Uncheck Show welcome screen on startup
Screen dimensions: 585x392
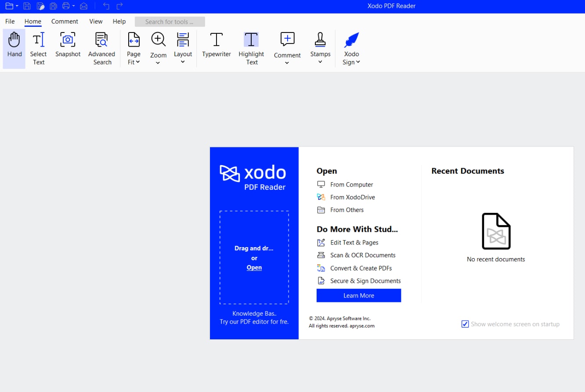[x=465, y=324]
